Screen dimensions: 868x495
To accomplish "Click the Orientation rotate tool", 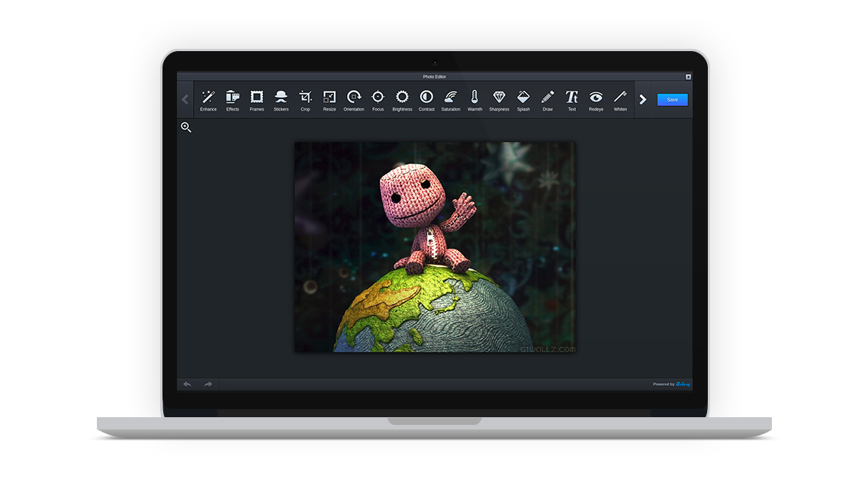I will pos(354,98).
